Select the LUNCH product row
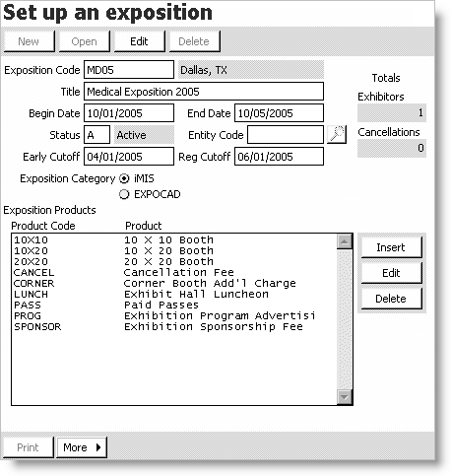 174,295
